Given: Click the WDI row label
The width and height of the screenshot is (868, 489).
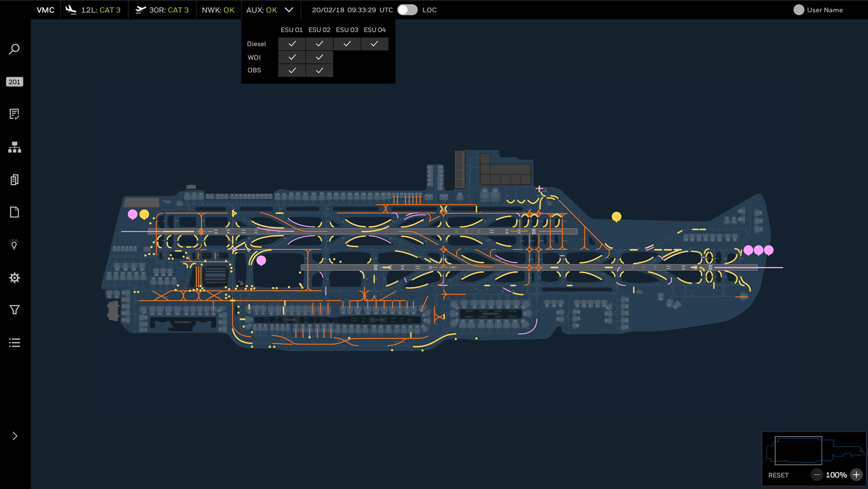Looking at the screenshot, I should point(254,57).
